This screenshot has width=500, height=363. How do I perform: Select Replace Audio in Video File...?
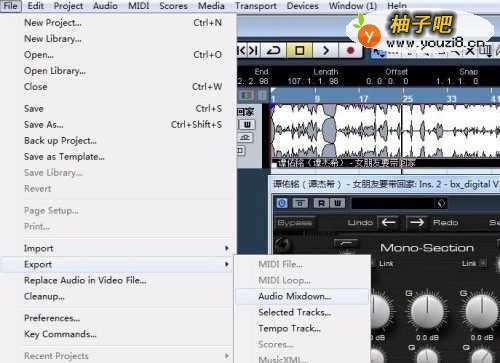tap(118, 280)
